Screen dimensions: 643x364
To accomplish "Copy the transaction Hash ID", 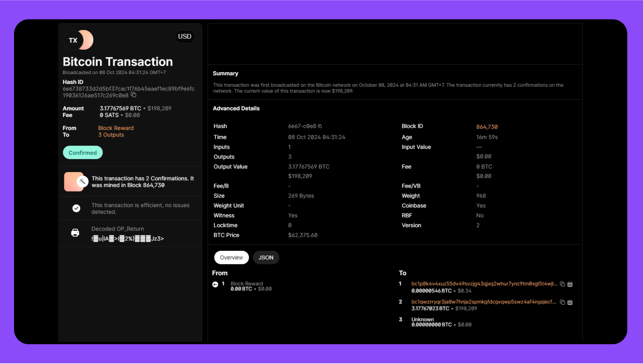I will click(x=133, y=95).
